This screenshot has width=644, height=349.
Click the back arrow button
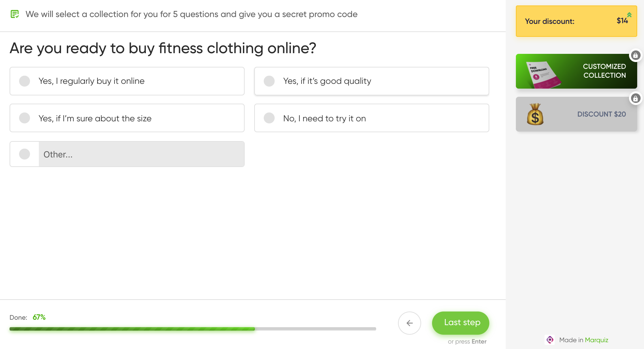(x=410, y=323)
